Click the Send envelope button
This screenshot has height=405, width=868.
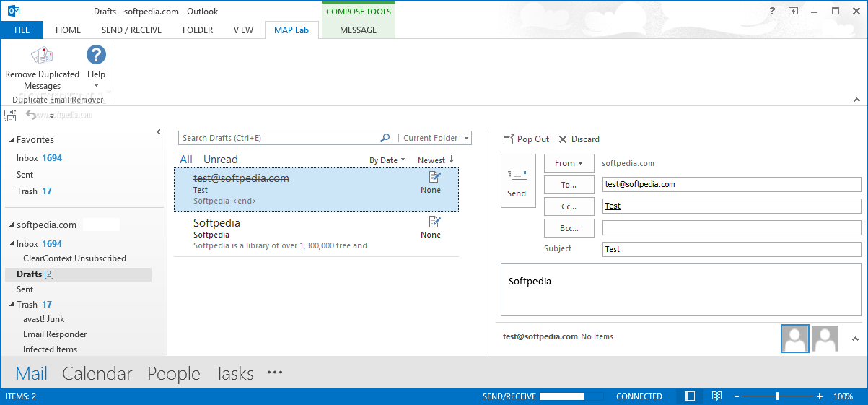pos(518,181)
